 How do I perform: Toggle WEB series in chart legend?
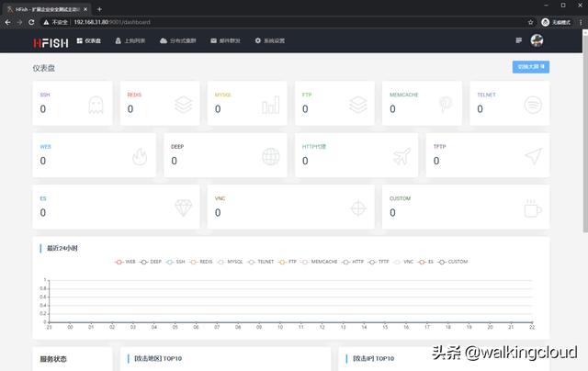tap(125, 262)
